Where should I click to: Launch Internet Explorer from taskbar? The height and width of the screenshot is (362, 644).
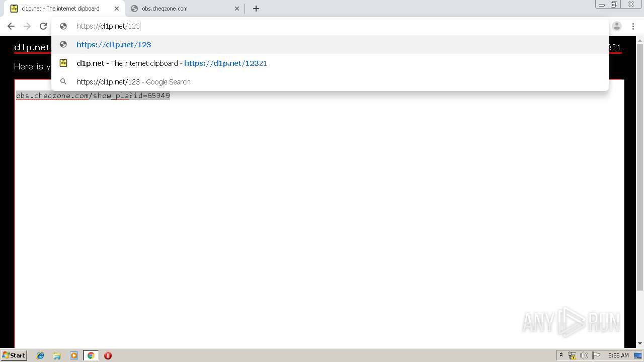[40, 355]
